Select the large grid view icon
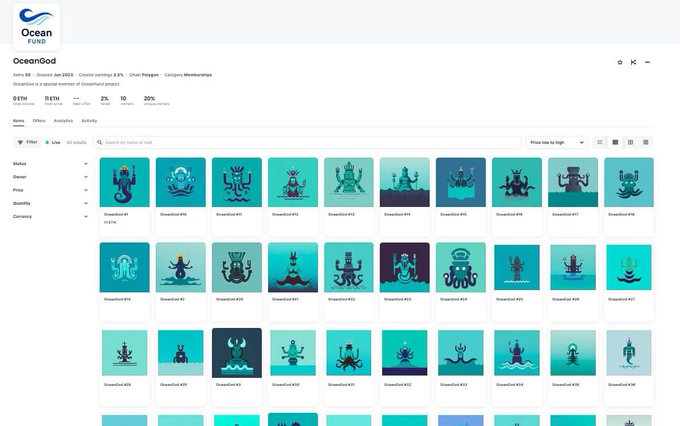 pyautogui.click(x=615, y=142)
